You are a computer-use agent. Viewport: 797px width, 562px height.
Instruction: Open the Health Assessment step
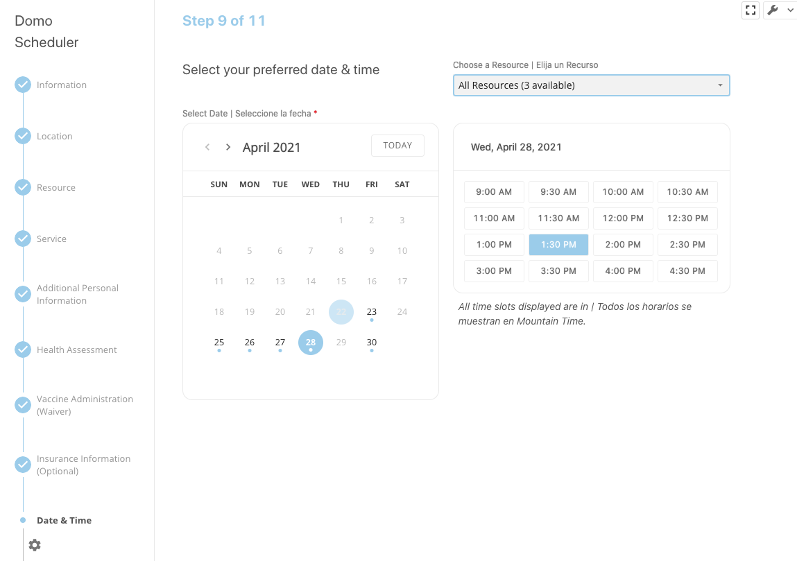(x=77, y=350)
